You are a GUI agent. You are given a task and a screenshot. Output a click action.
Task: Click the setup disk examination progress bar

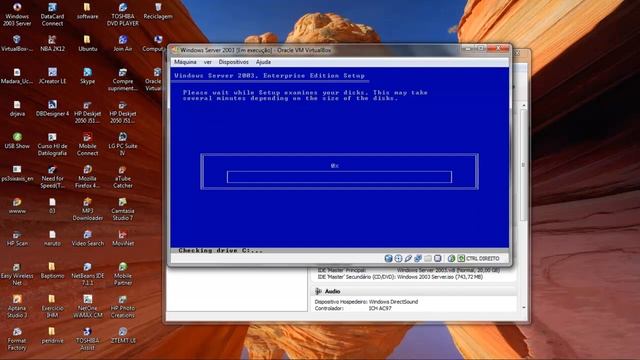[339, 177]
